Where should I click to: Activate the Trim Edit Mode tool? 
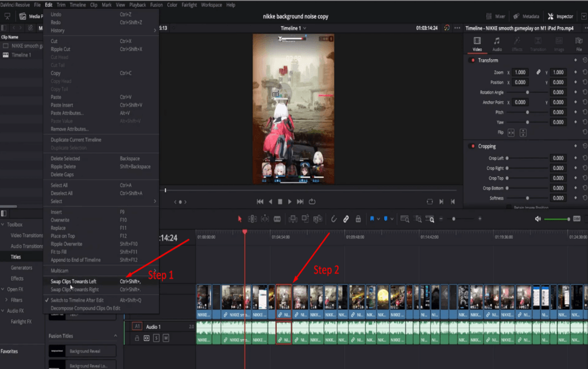click(x=253, y=219)
